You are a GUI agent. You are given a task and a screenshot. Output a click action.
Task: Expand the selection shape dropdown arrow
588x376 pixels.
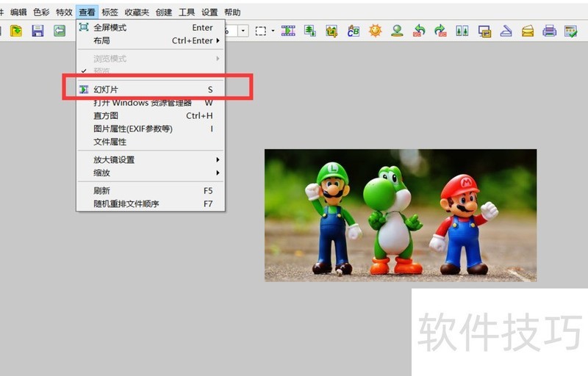pyautogui.click(x=273, y=31)
